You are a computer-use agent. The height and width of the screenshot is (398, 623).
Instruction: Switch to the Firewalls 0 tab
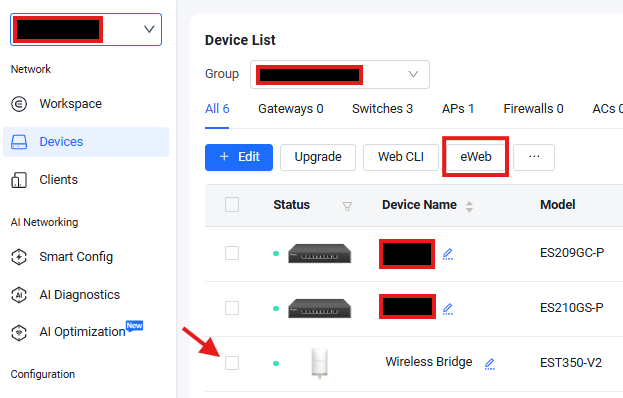tap(533, 109)
